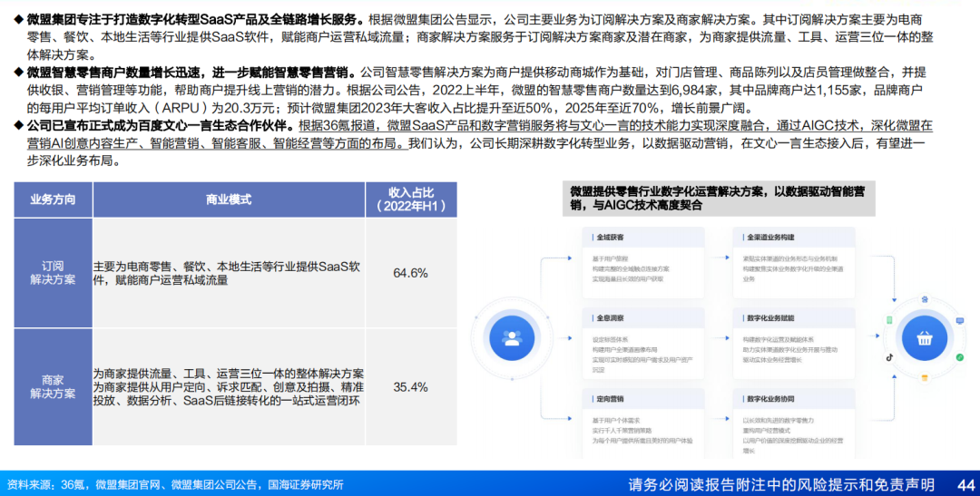Click the 35.4% revenue share value

point(411,387)
